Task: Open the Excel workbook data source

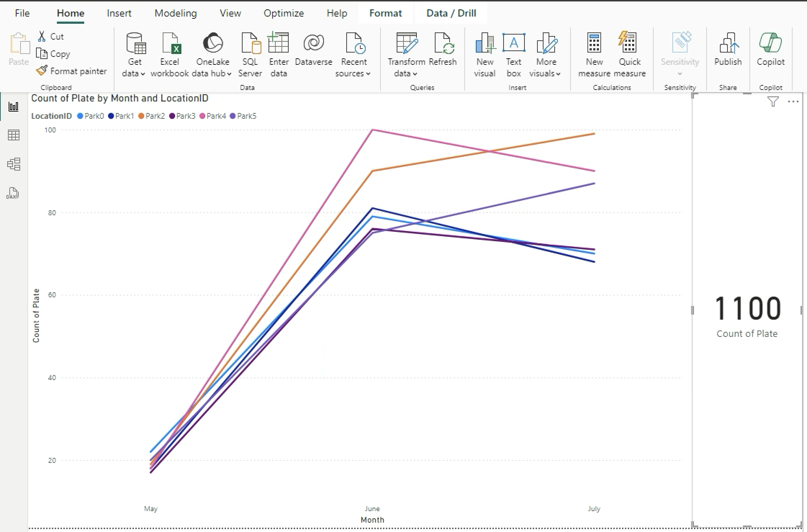Action: (x=170, y=54)
